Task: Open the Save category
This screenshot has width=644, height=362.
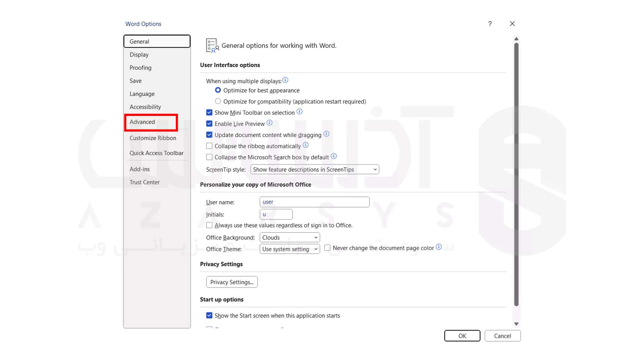Action: coord(157,81)
